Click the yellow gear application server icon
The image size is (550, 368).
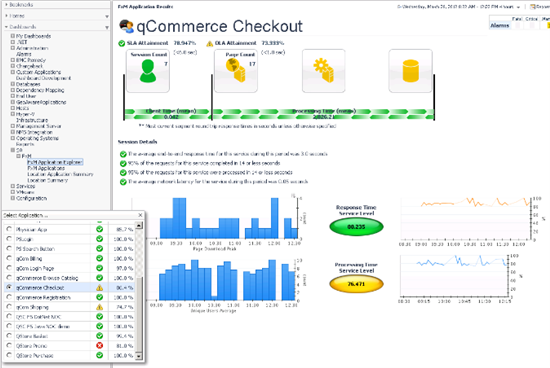click(x=323, y=71)
